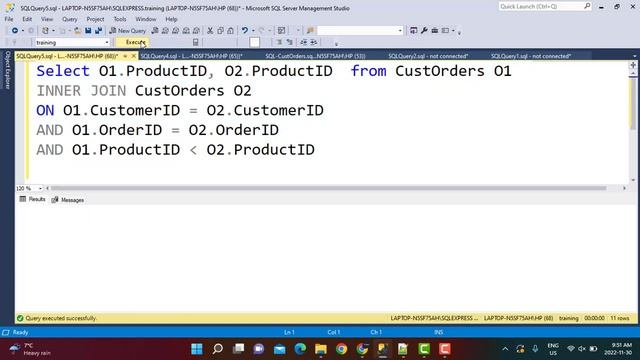Open File Explorer from the taskbar
Image resolution: width=640 pixels, height=360 pixels.
(321, 349)
